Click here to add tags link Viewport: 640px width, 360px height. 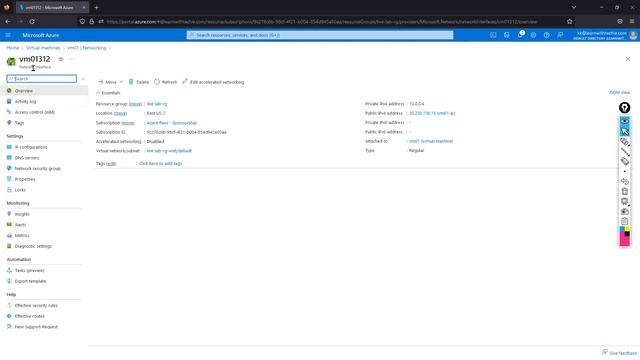click(160, 163)
